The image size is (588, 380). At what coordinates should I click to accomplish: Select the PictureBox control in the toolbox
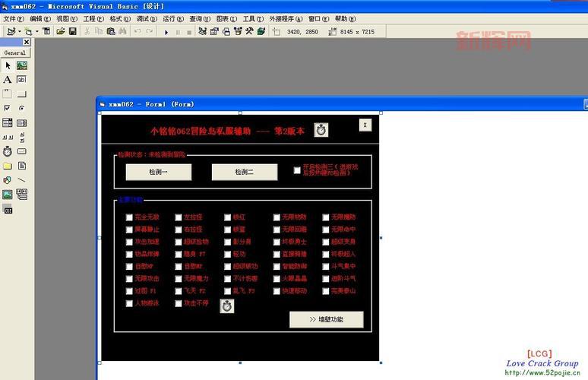[x=21, y=66]
